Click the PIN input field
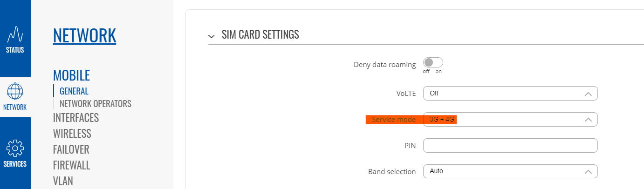Screen dimensions: 644x189 (510, 145)
